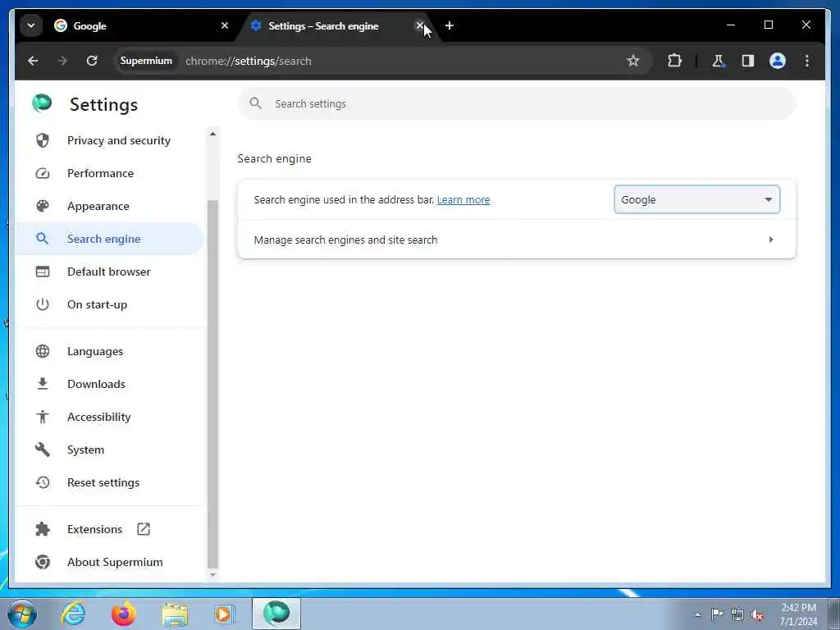Open the Google search engine dropdown
This screenshot has height=630, width=840.
pyautogui.click(x=697, y=199)
